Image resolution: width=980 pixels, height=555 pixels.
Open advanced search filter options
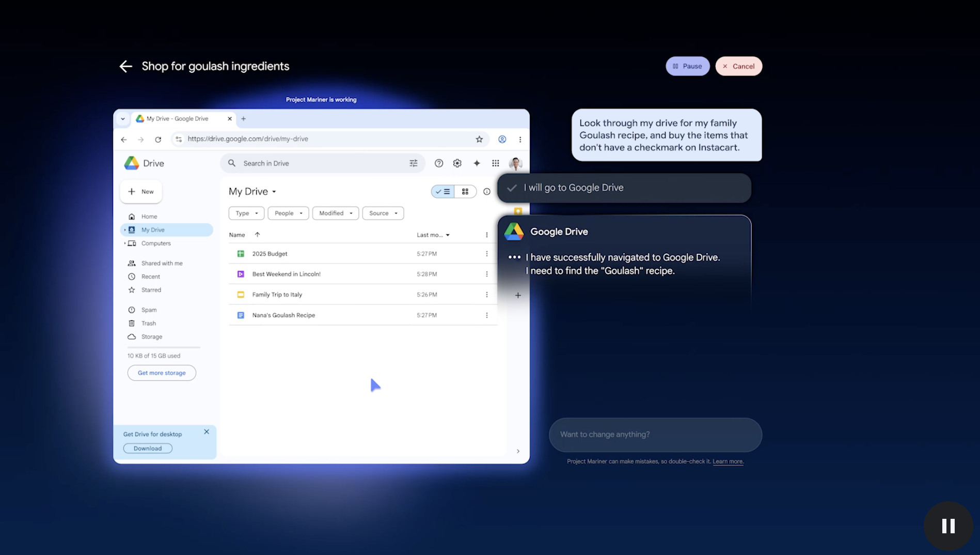(414, 163)
